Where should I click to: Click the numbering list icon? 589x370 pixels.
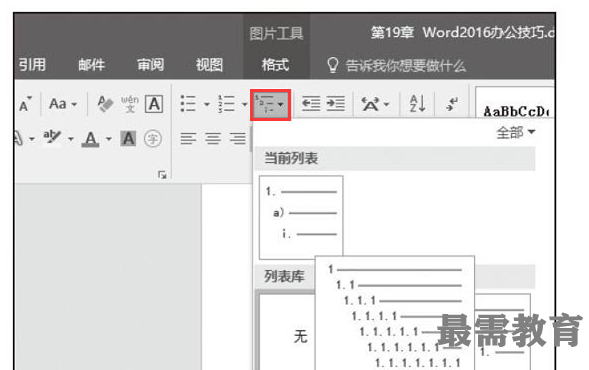tap(226, 103)
